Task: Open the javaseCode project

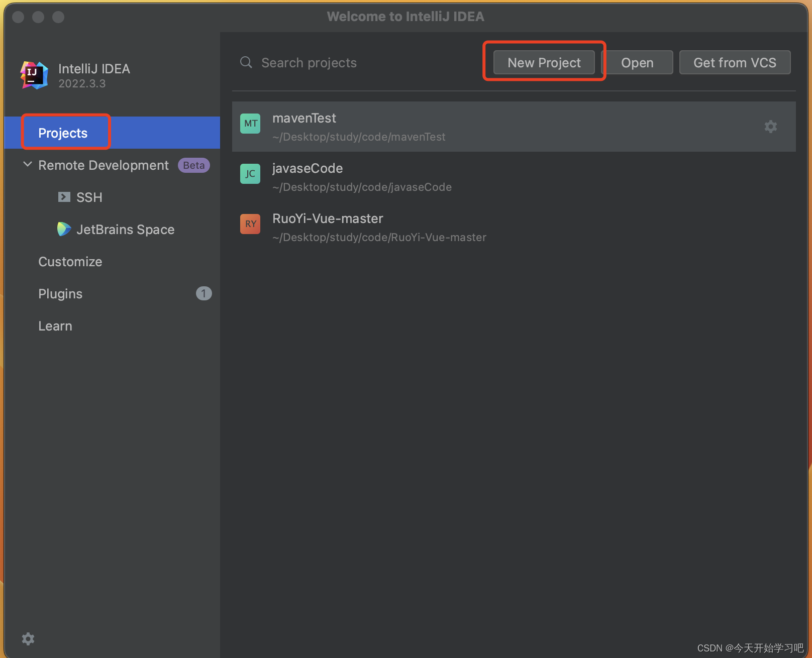Action: click(514, 177)
